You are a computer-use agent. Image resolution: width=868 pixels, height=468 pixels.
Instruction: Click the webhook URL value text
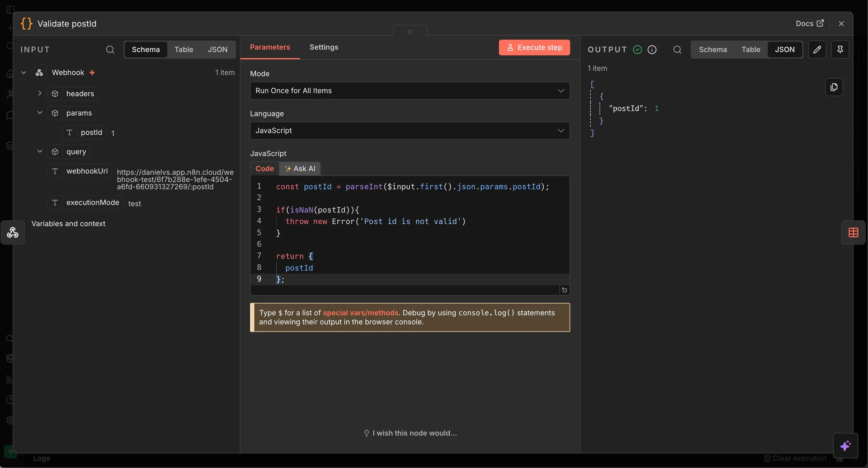(175, 180)
